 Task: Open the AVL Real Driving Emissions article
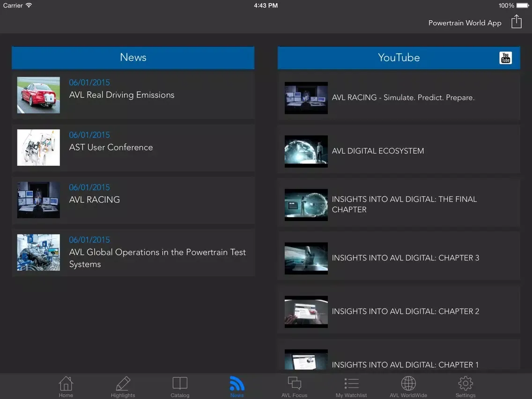121,95
